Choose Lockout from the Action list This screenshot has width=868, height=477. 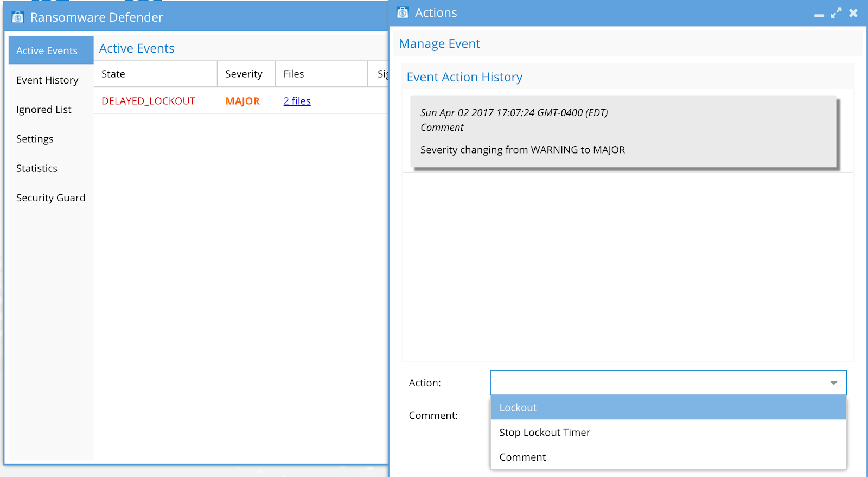point(668,408)
